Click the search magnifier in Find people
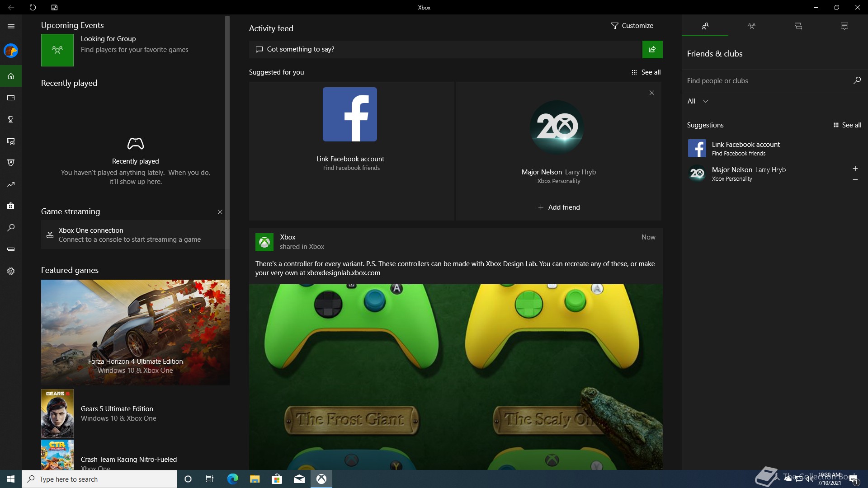This screenshot has height=488, width=868. 857,80
